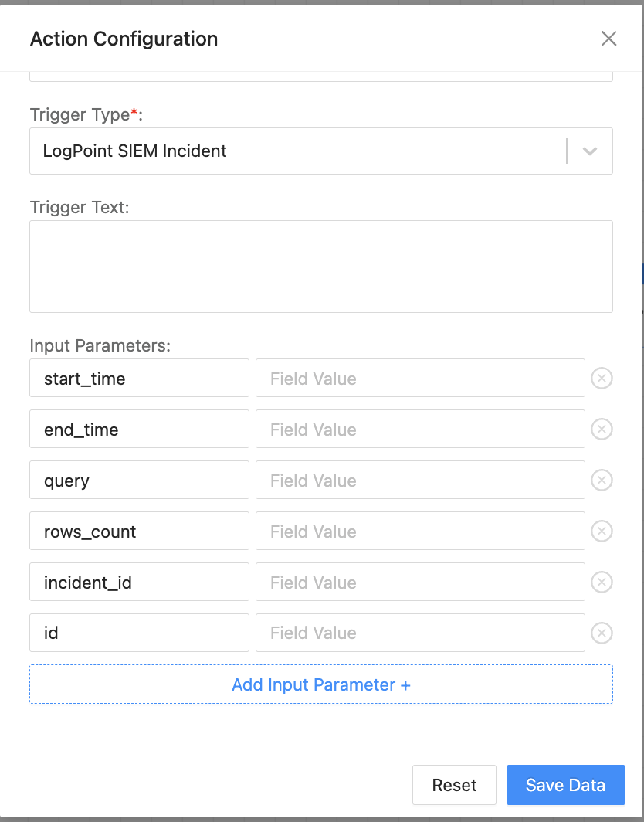
Task: Focus the incident_id field value input
Action: 420,583
